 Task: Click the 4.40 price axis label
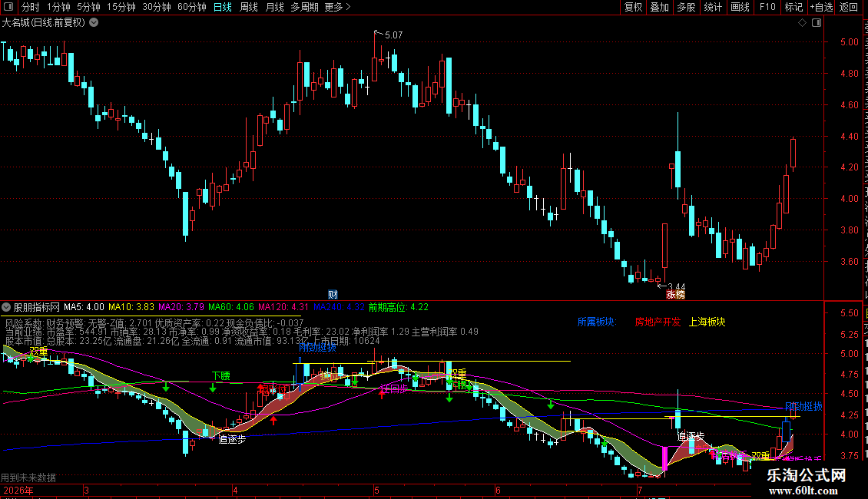(x=849, y=136)
